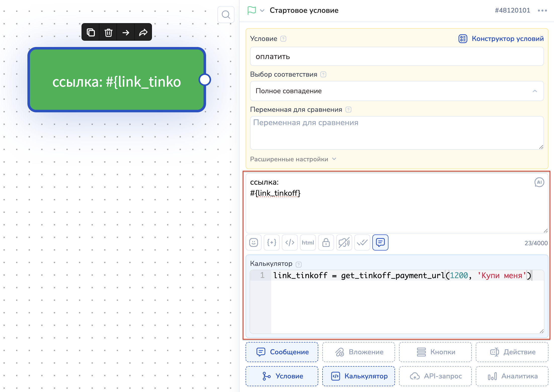The width and height of the screenshot is (554, 392).
Task: Click the share forward icon in node toolbar
Action: [143, 32]
